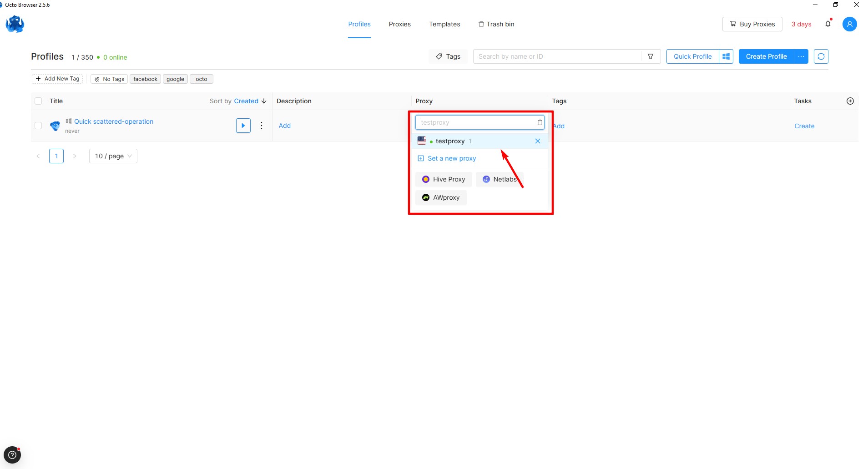
Task: Open the three-dot menu for the profile row
Action: (x=262, y=126)
